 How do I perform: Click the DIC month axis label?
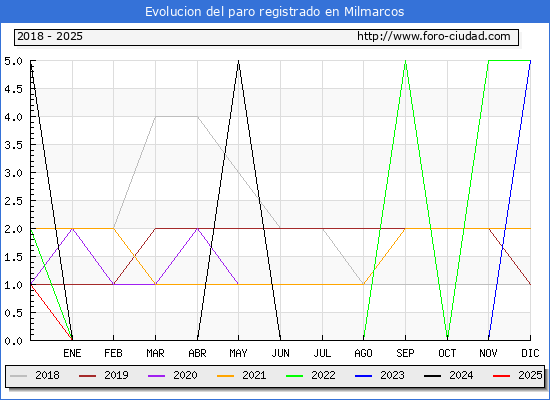pyautogui.click(x=530, y=353)
